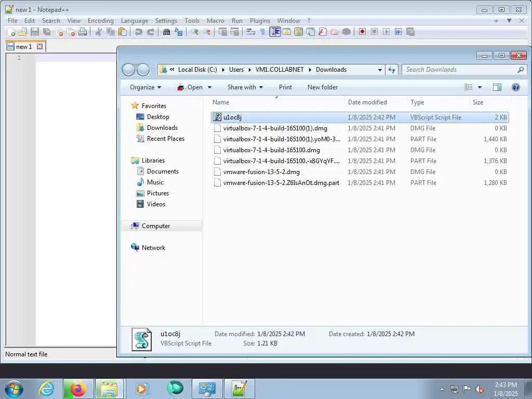Open the Share with dropdown

(245, 87)
